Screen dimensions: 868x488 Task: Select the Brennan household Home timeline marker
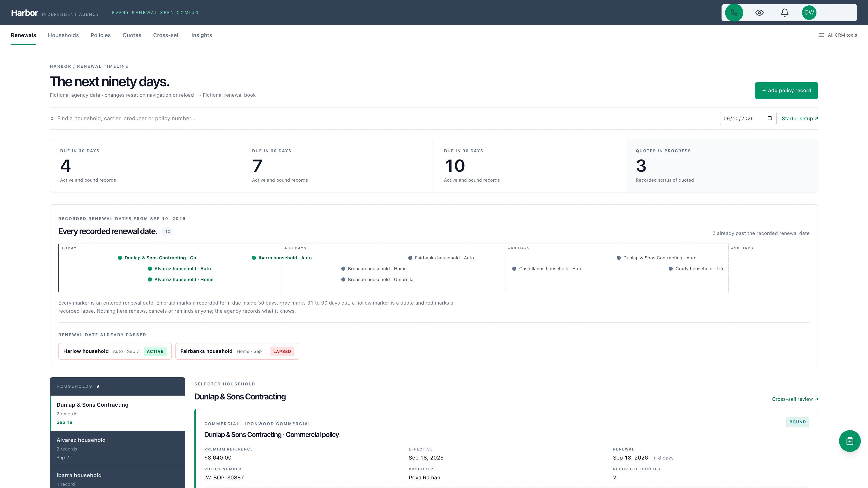(374, 269)
